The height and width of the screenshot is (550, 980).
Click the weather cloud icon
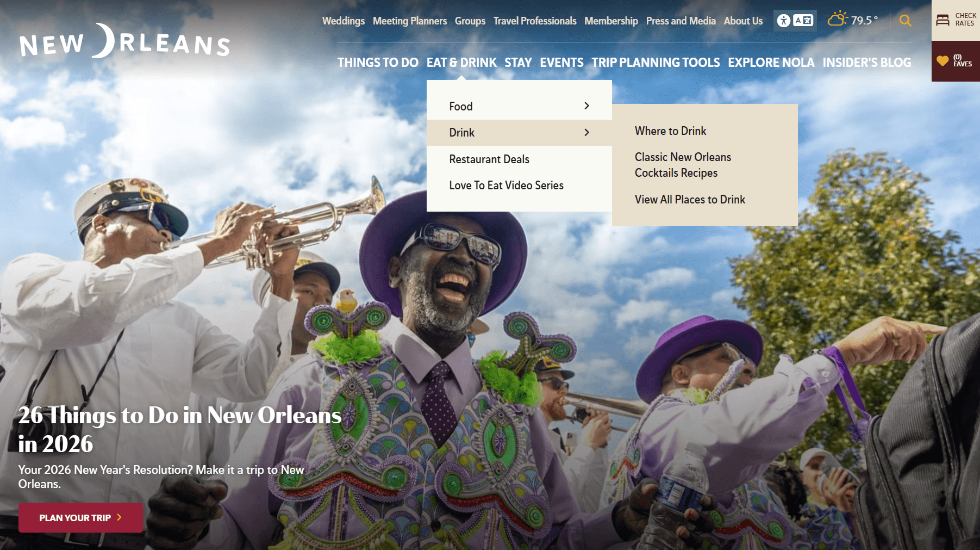(837, 19)
